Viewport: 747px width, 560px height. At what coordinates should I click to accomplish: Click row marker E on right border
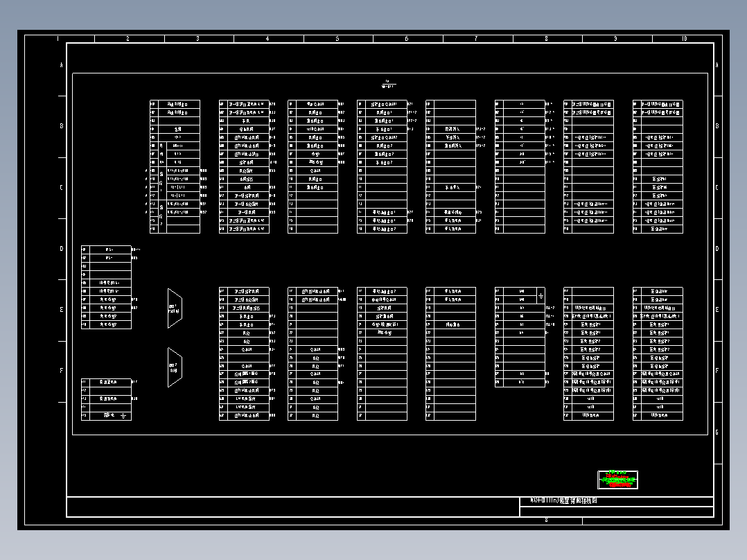point(717,310)
